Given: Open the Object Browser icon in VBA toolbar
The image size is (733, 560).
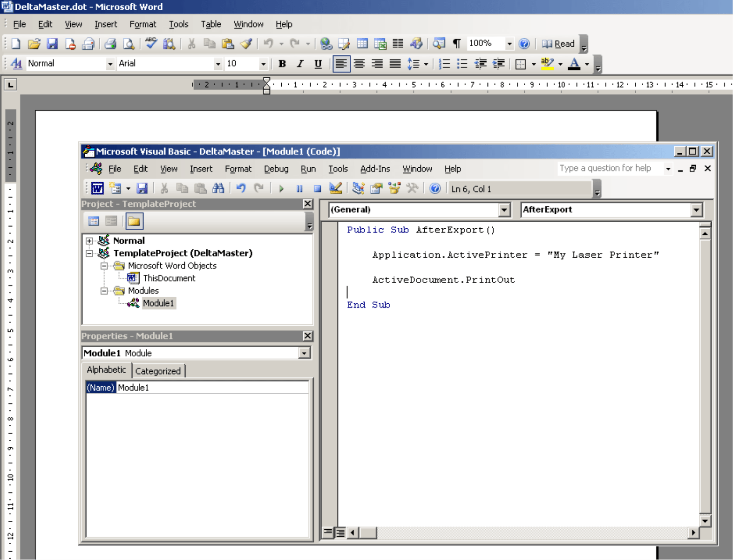Looking at the screenshot, I should pyautogui.click(x=394, y=188).
